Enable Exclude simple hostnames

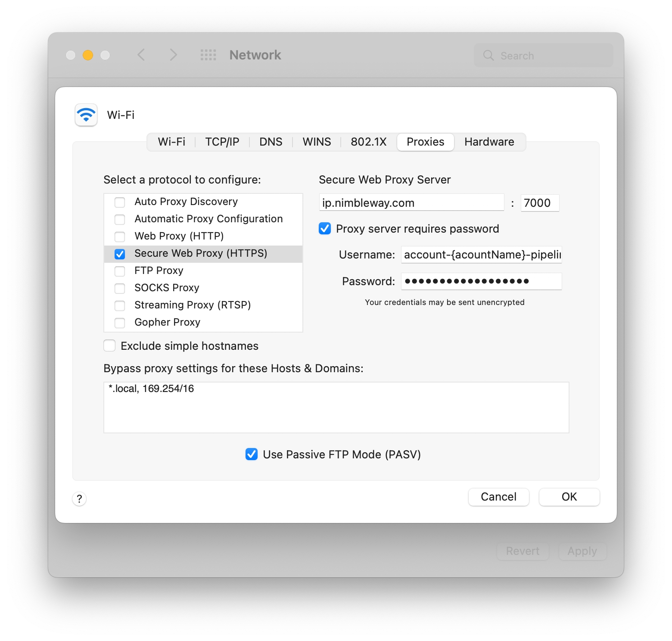click(x=109, y=346)
